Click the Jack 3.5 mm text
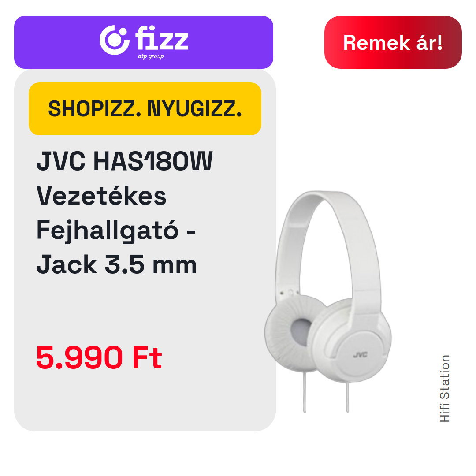This screenshot has width=476, height=476. pyautogui.click(x=116, y=265)
